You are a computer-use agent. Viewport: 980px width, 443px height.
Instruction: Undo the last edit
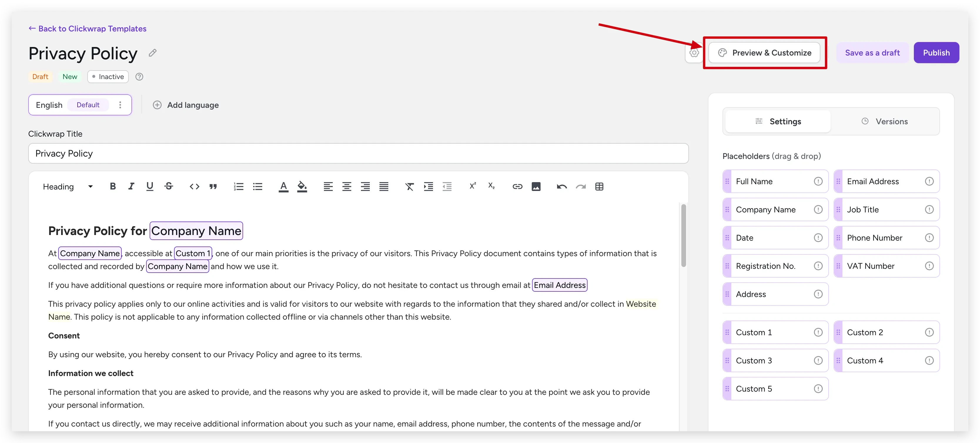coord(561,186)
